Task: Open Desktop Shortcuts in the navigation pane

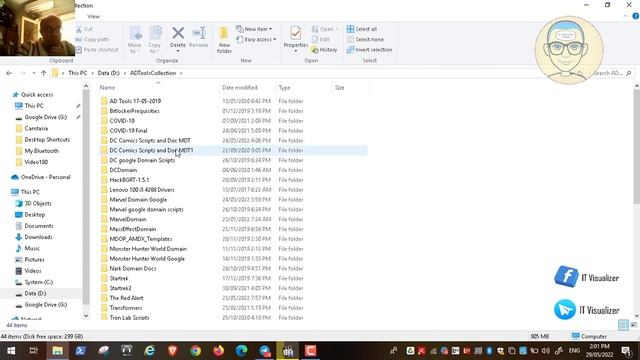Action: click(47, 140)
